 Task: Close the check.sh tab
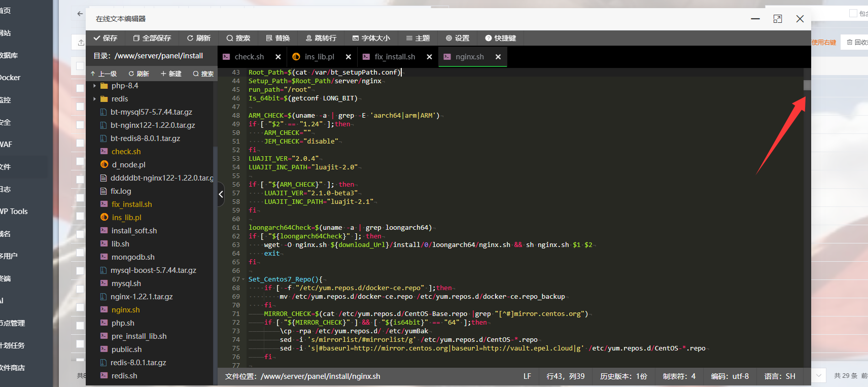(x=278, y=57)
